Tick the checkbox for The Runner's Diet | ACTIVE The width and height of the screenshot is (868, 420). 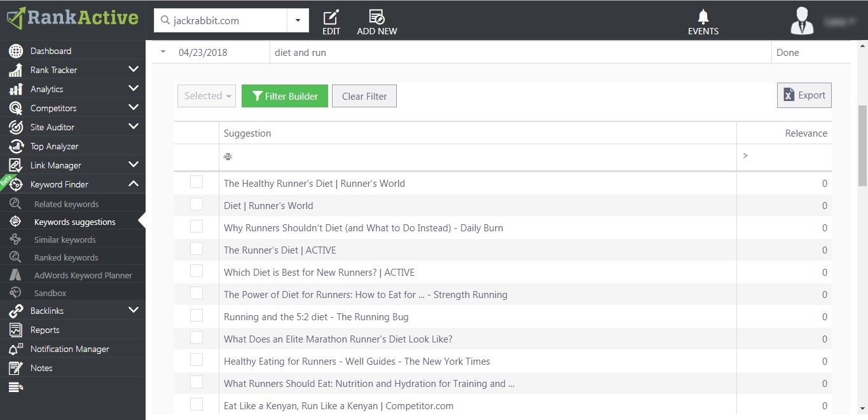point(196,249)
